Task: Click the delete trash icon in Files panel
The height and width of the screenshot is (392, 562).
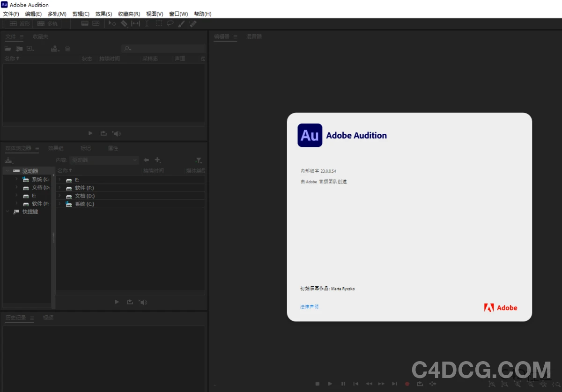Action: [x=67, y=48]
